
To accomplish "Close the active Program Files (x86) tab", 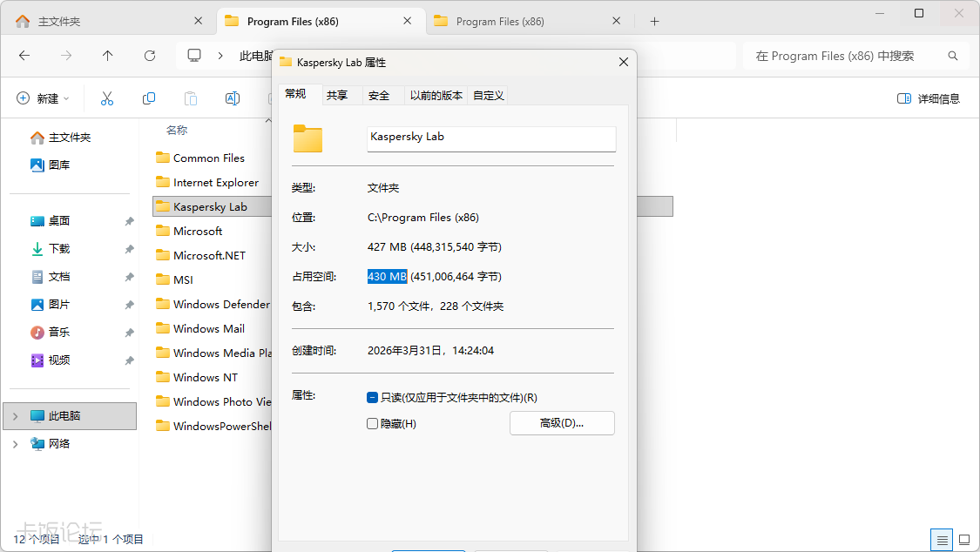I will click(x=408, y=21).
